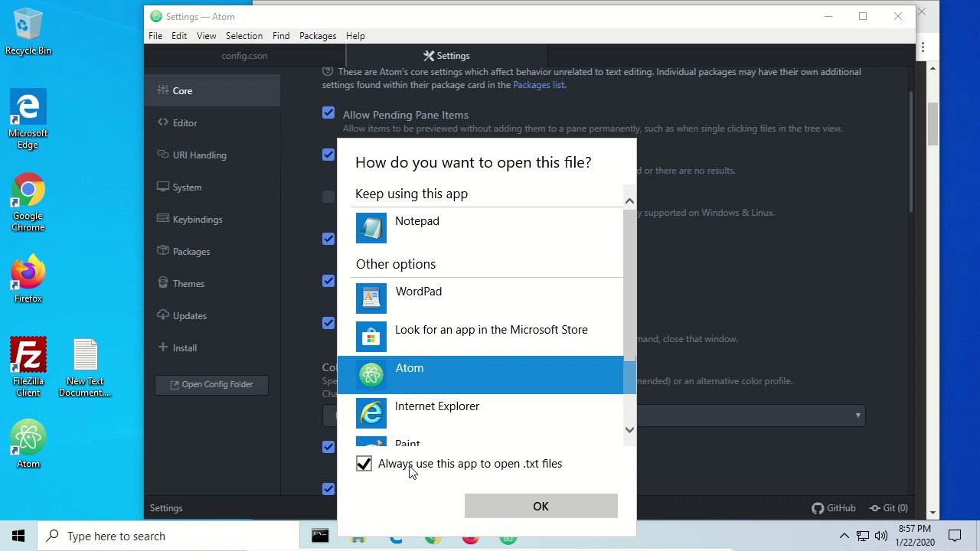Launch the Atom desktop shortcut
This screenshot has width=980, height=551.
28,444
